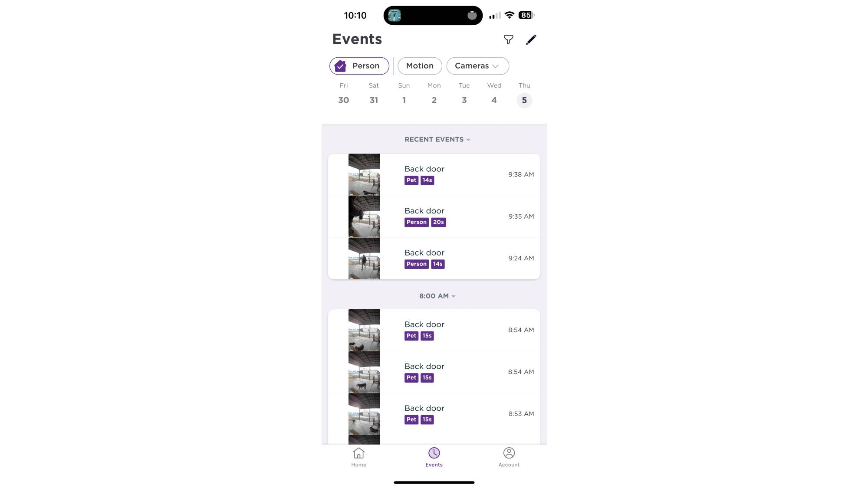868x488 pixels.
Task: Tap the filter icon to filter events
Action: (x=508, y=40)
